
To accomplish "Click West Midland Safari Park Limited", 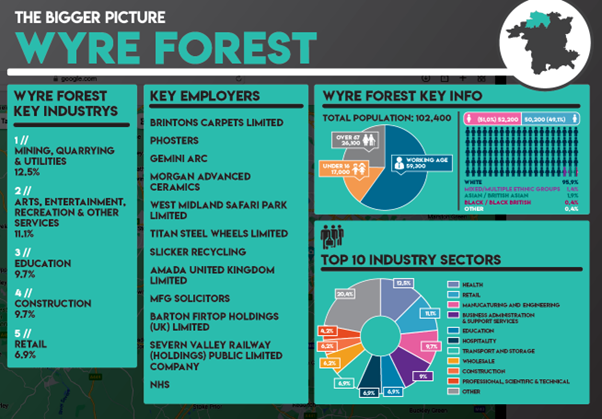I will tap(218, 210).
